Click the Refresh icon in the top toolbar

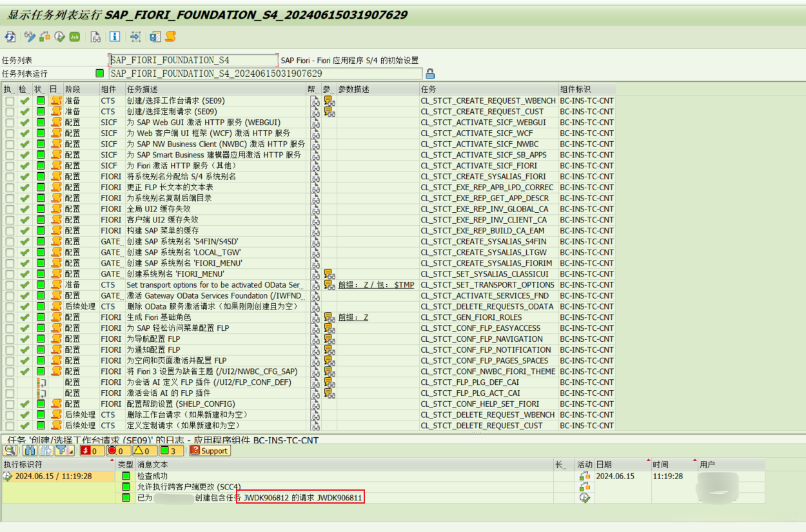(x=10, y=37)
